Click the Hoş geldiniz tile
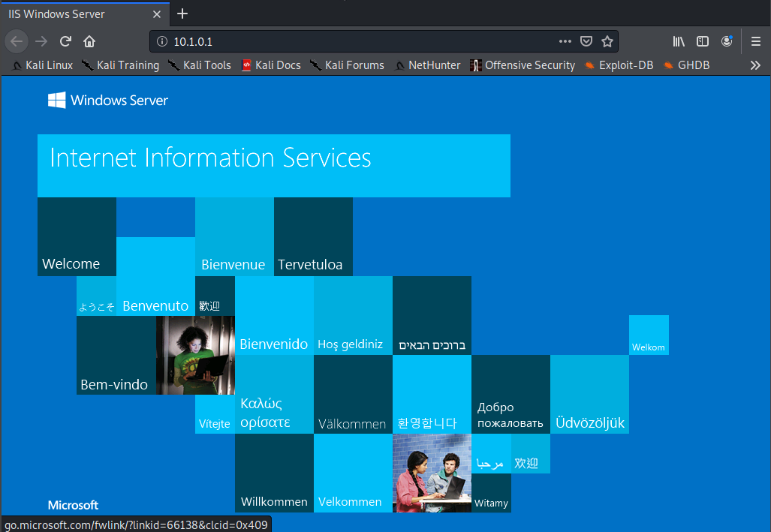The image size is (771, 532). tap(353, 316)
